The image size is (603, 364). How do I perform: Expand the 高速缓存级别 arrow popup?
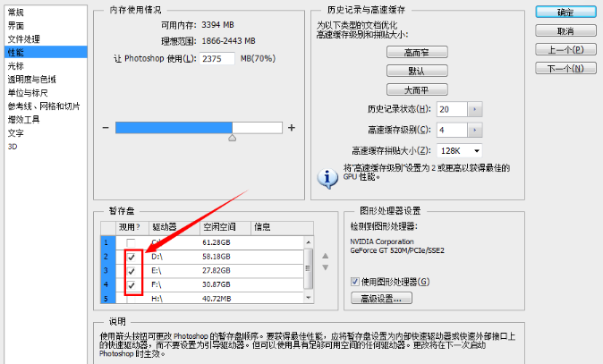click(x=474, y=130)
